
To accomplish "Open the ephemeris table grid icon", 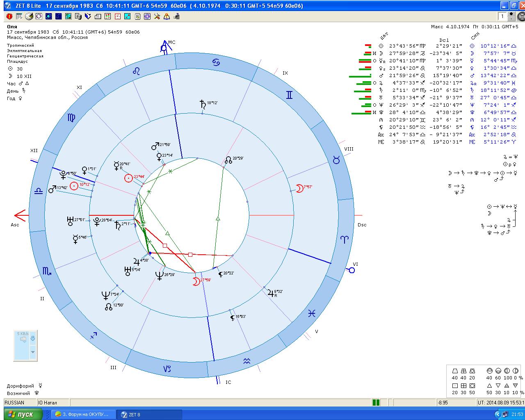I will (19, 16).
